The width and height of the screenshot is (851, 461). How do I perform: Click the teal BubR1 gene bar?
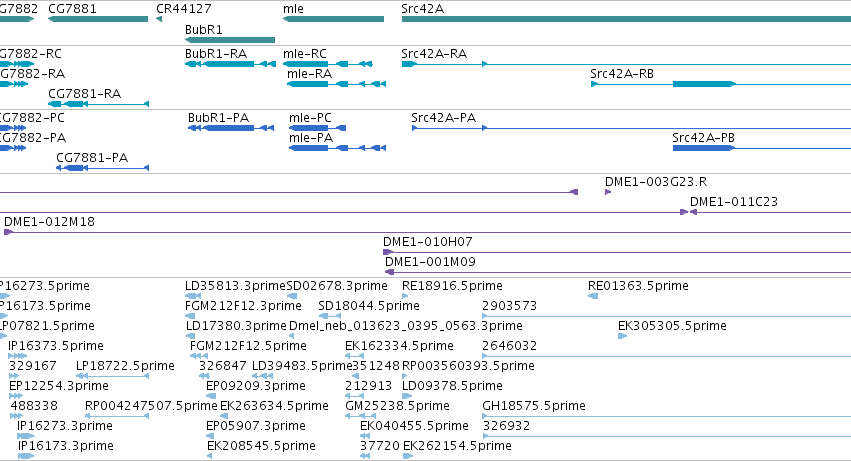click(x=230, y=40)
